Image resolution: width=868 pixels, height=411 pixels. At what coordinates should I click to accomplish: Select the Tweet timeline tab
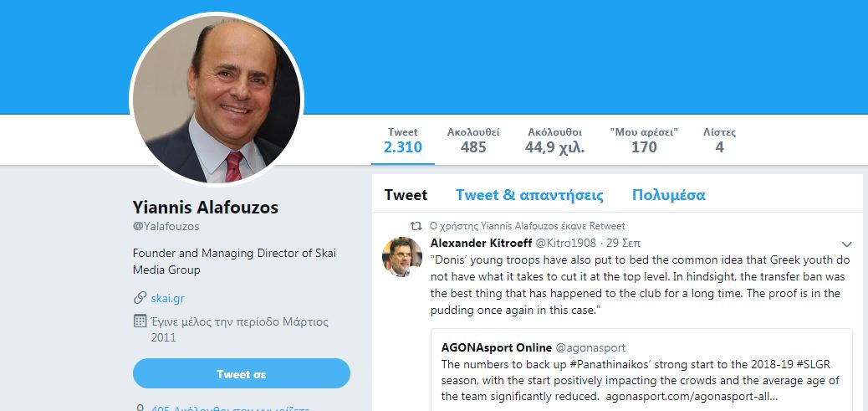406,195
